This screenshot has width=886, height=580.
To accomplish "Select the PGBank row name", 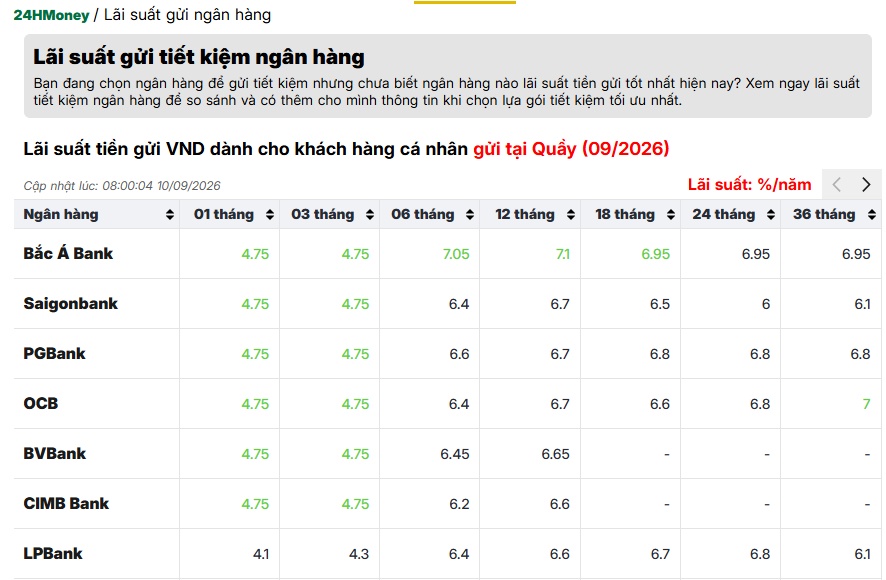I will tap(54, 354).
